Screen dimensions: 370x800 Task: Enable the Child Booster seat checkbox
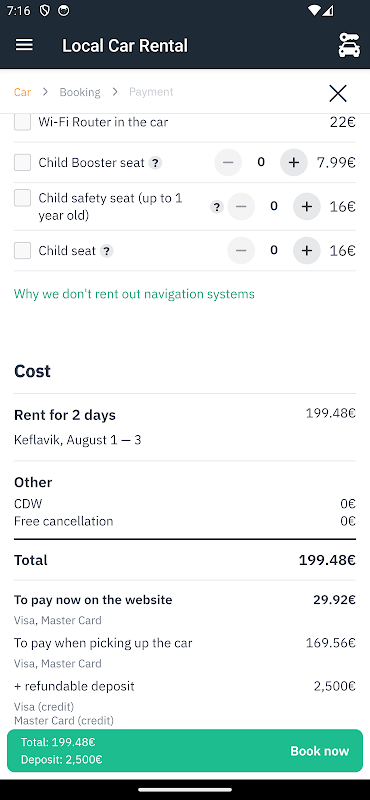pos(22,162)
